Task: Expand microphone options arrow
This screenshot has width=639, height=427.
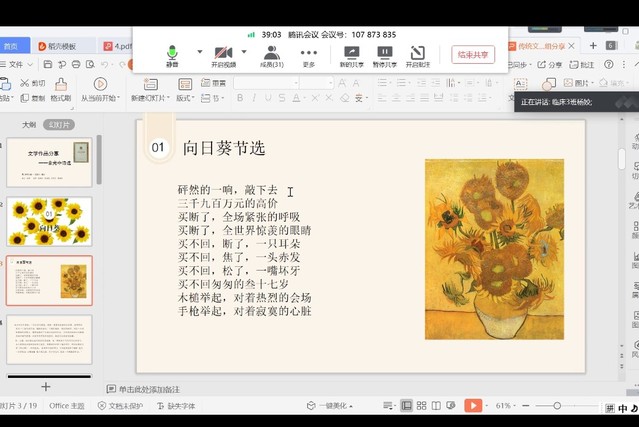Action: [x=199, y=52]
